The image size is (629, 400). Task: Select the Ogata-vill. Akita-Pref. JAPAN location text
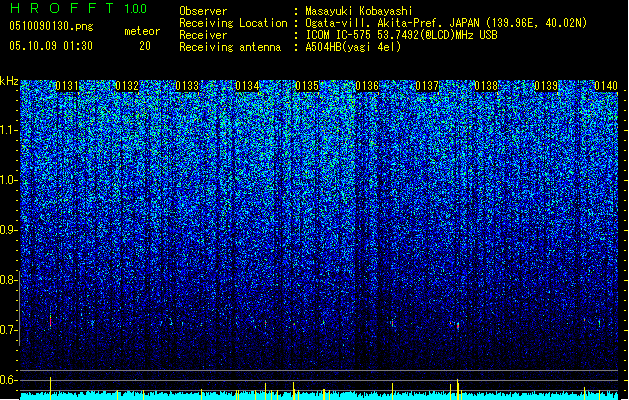pyautogui.click(x=446, y=23)
